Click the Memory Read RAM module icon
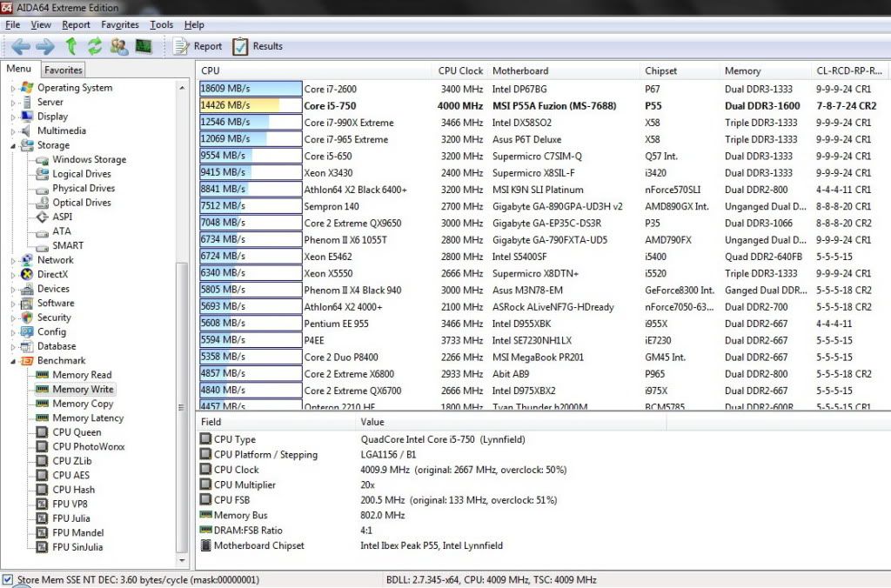 [42, 374]
